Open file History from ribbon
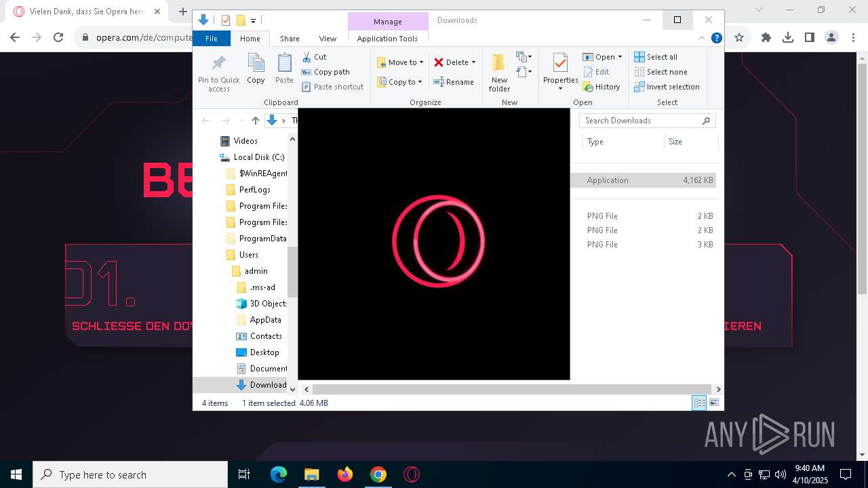Screen dimensions: 868x488 point(601,87)
